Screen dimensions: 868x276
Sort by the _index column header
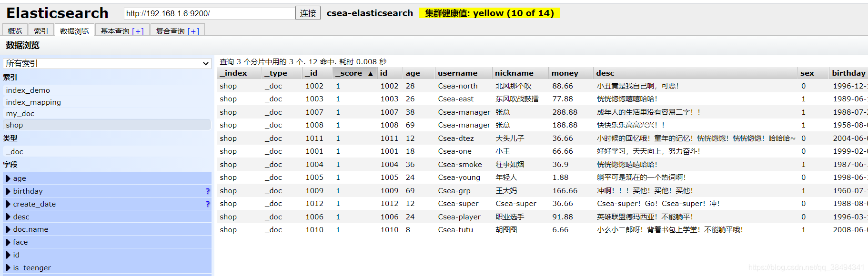240,73
